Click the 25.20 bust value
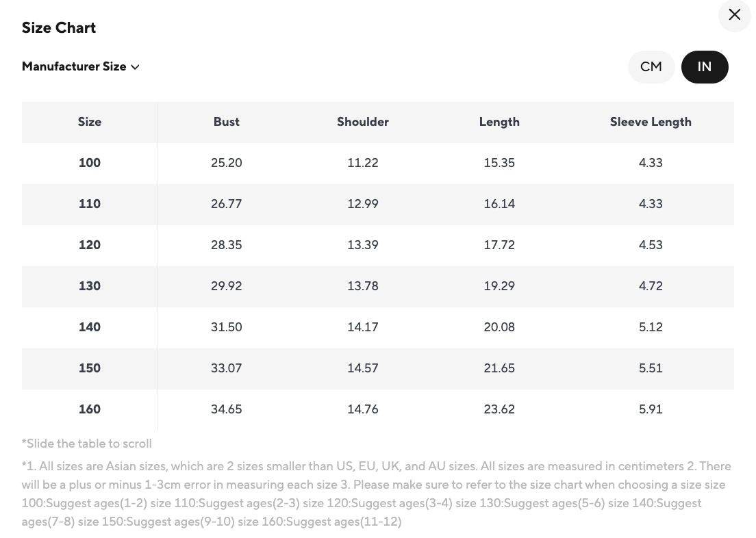Image resolution: width=756 pixels, height=538 pixels. [x=227, y=163]
